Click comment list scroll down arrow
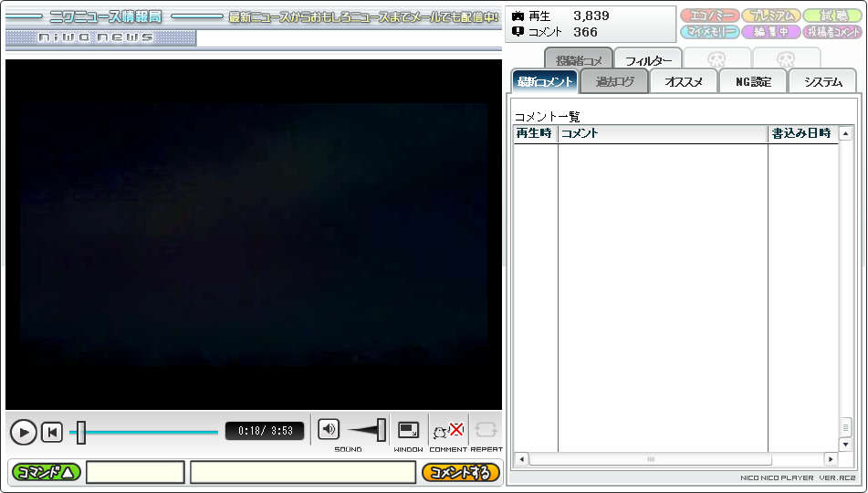868x493 pixels. (845, 445)
